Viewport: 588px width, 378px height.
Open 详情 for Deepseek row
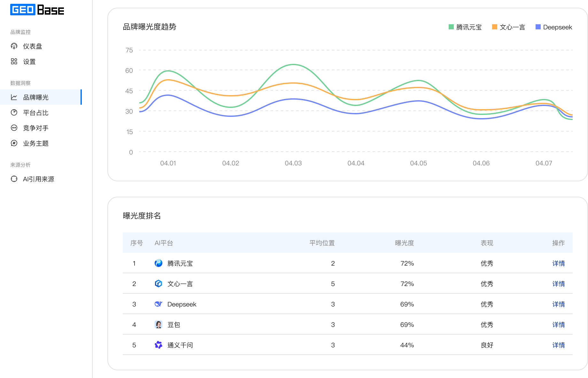pyautogui.click(x=559, y=304)
